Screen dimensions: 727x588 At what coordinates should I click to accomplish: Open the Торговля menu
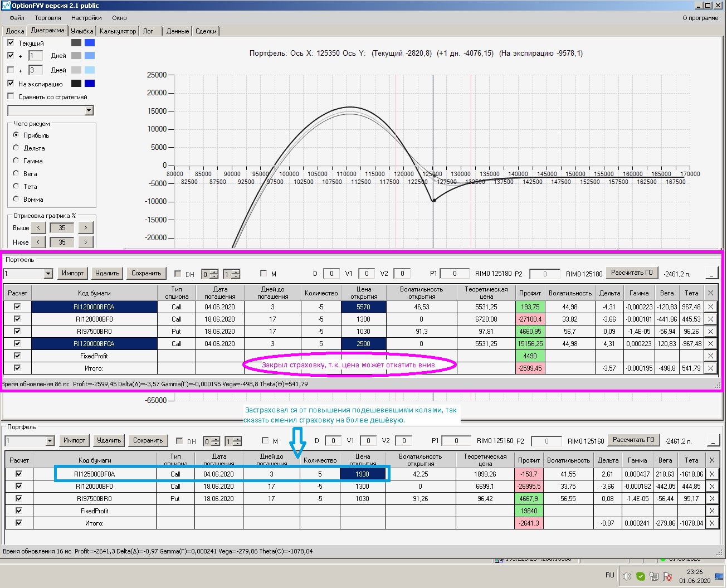[48, 18]
